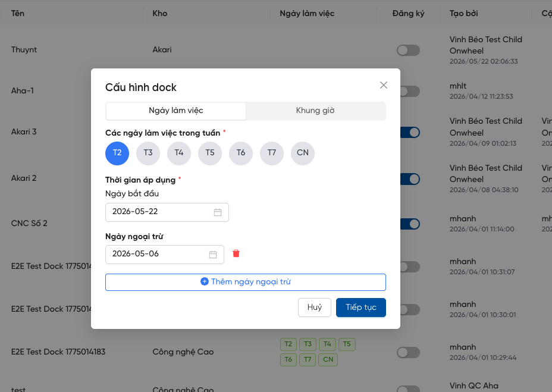Toggle Đăng ký switch for E2E Test Dock 1775014183
This screenshot has height=392, width=552.
click(x=409, y=352)
